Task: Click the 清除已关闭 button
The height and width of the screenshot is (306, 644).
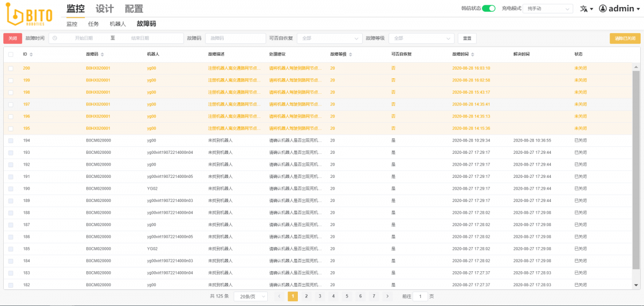Action: click(x=625, y=38)
